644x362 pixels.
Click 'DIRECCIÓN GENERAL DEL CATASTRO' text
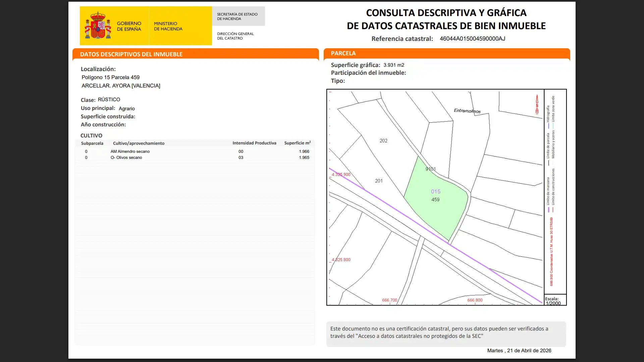235,36
